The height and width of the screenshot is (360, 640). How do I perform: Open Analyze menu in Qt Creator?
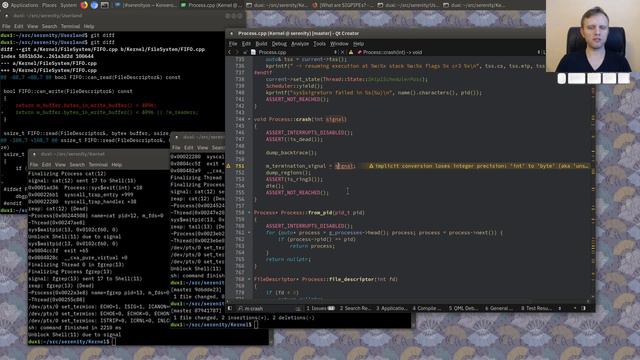[300, 44]
